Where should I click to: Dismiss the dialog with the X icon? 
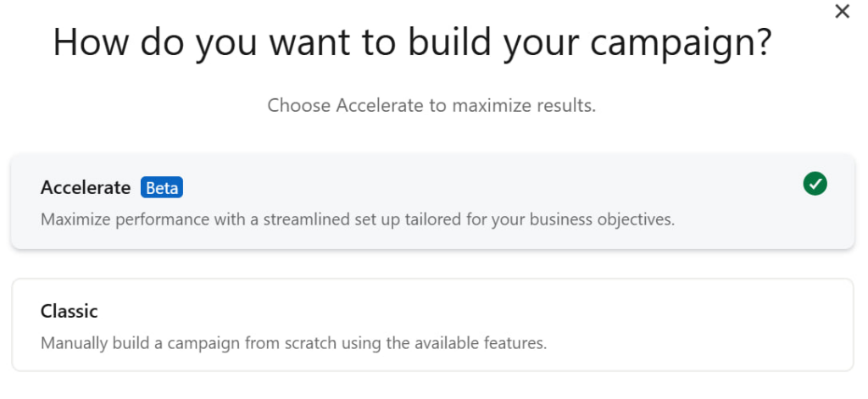tap(842, 11)
